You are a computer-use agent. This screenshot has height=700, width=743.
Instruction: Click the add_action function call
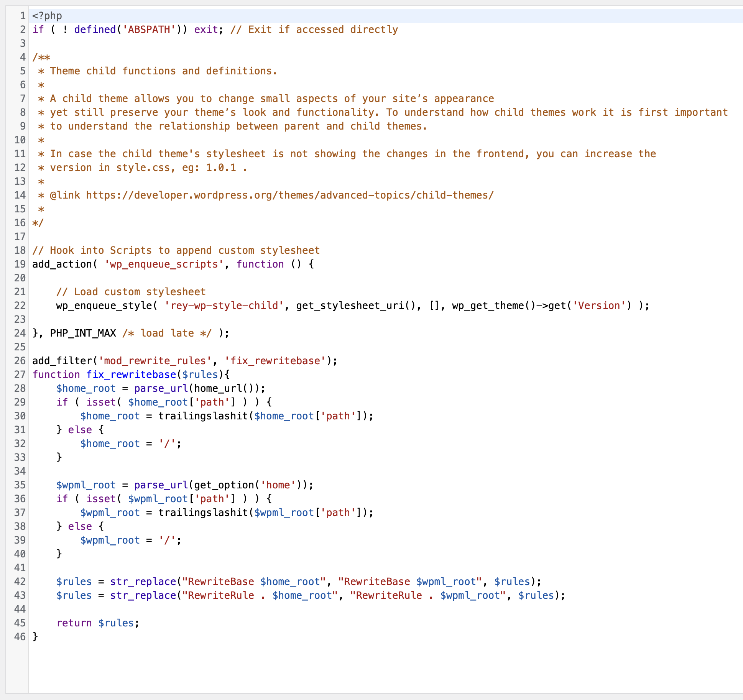(62, 264)
